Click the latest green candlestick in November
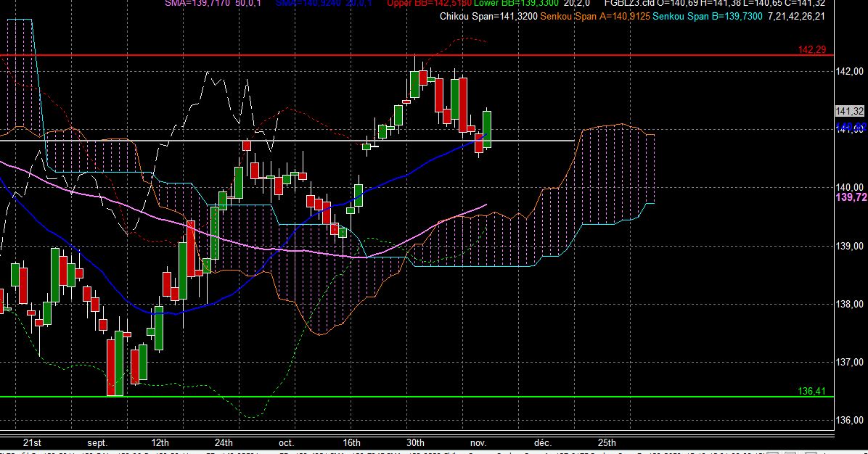The width and height of the screenshot is (868, 454). (x=487, y=129)
